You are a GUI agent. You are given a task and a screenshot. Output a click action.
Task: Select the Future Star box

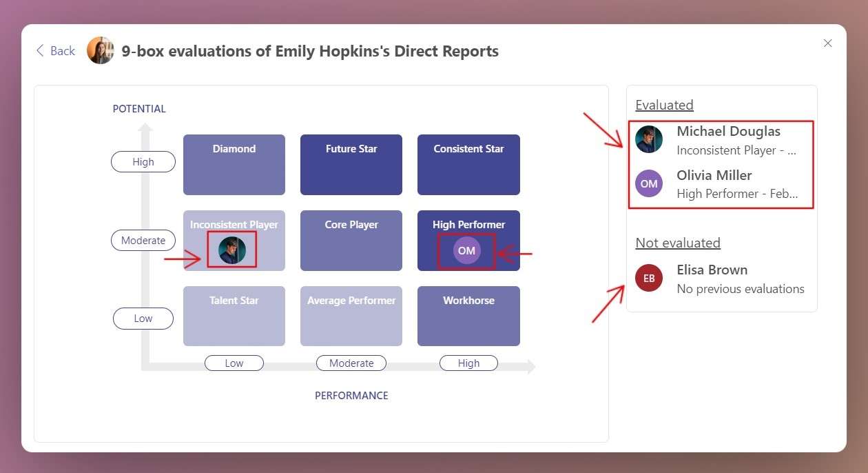coord(351,165)
